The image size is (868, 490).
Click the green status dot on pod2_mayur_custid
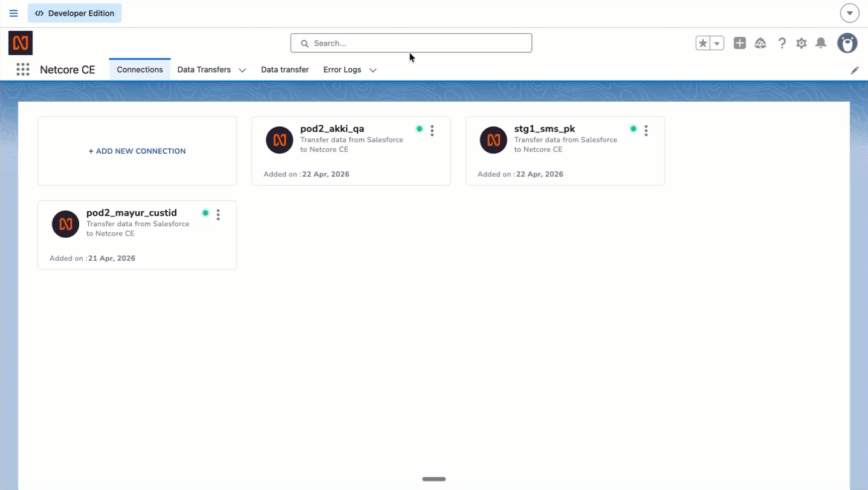point(206,213)
